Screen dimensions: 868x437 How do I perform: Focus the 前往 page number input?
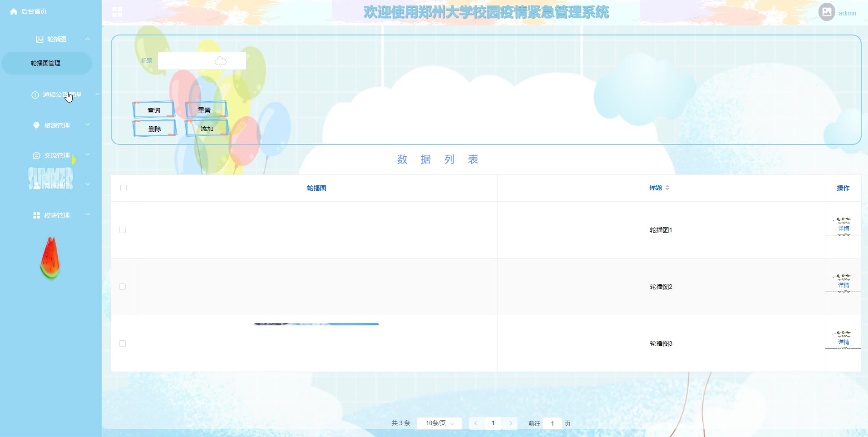coord(552,423)
